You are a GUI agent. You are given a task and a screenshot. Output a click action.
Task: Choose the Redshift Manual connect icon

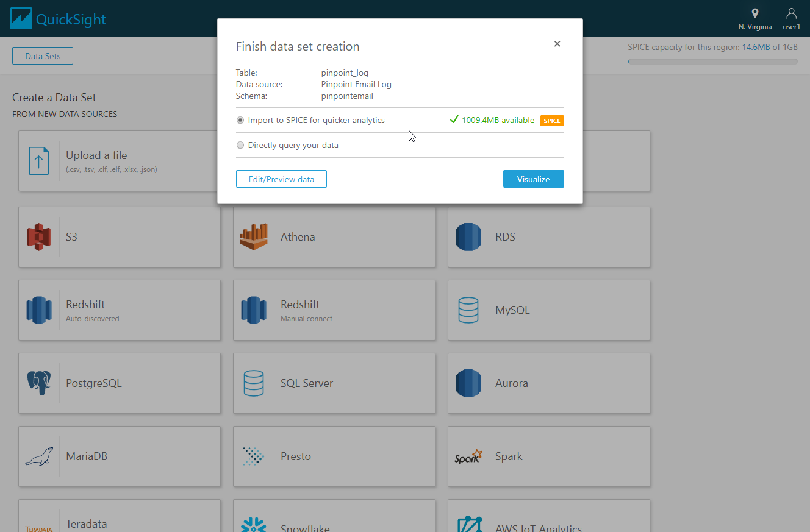tap(254, 310)
